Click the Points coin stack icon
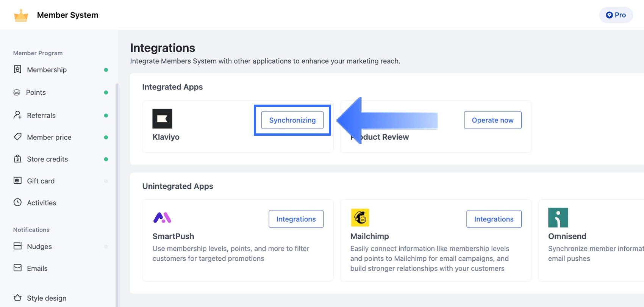Viewport: 644px width, 307px height. pyautogui.click(x=17, y=92)
